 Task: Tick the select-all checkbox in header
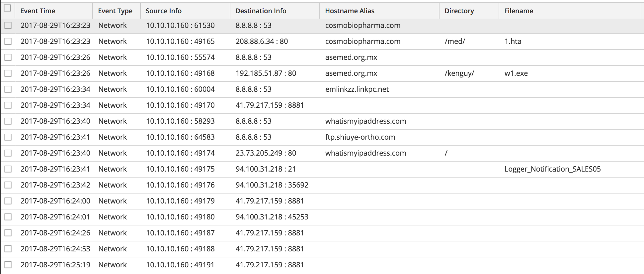pos(7,8)
